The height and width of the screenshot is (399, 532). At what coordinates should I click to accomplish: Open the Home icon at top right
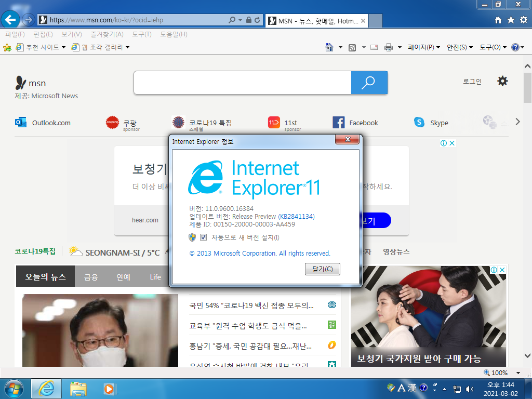click(498, 20)
